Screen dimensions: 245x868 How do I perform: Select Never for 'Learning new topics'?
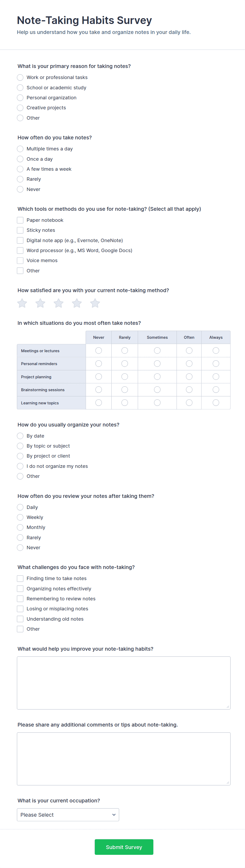point(99,403)
